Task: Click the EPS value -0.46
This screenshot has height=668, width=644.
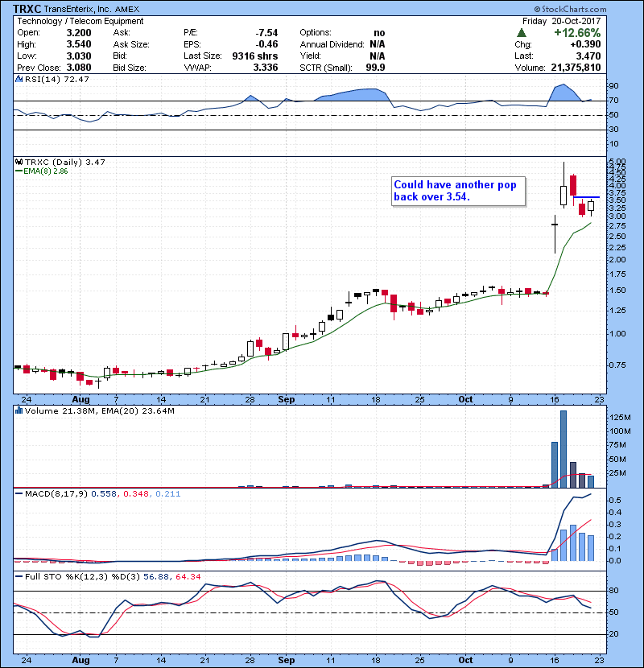Action: (x=266, y=44)
